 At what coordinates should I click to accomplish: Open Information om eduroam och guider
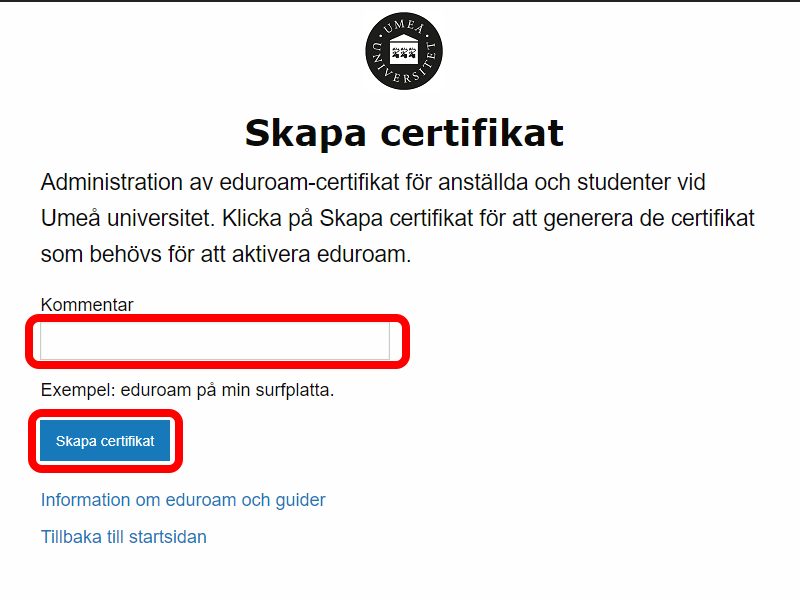click(183, 500)
